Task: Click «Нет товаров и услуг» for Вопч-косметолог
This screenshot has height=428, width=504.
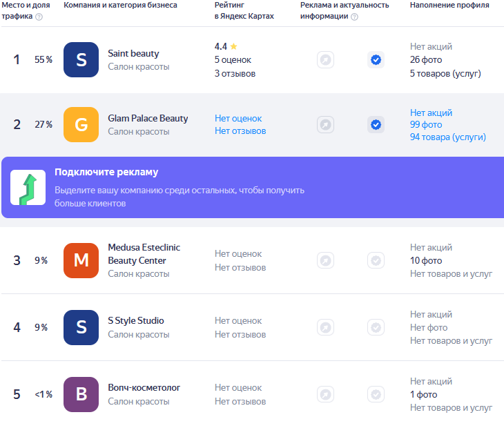Action: point(451,408)
